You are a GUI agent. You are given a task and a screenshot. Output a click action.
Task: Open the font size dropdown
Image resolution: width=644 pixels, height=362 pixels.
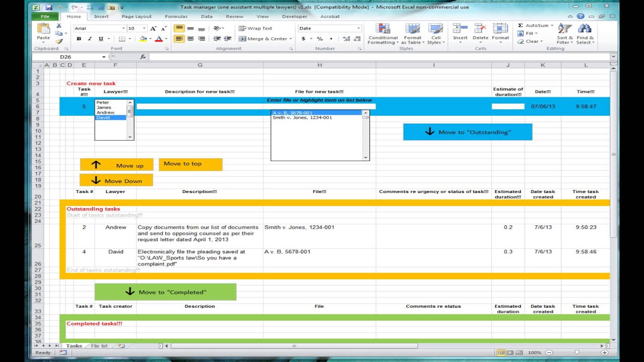(x=144, y=29)
